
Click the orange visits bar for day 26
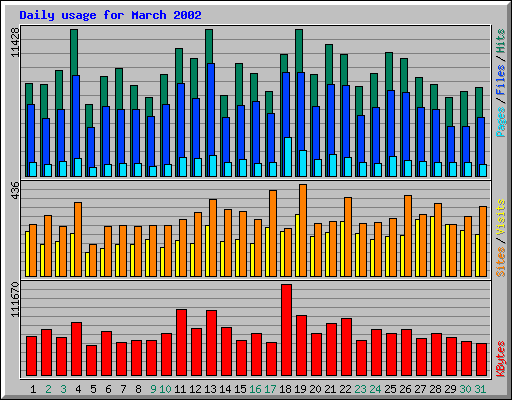point(408,236)
